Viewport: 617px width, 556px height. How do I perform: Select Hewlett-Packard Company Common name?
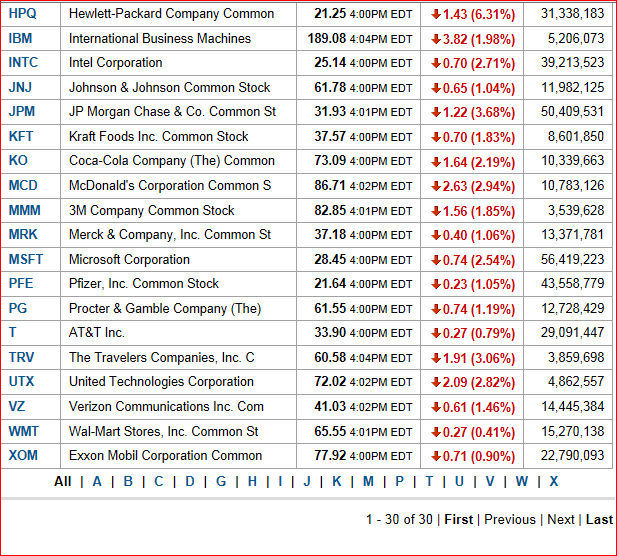[x=171, y=14]
